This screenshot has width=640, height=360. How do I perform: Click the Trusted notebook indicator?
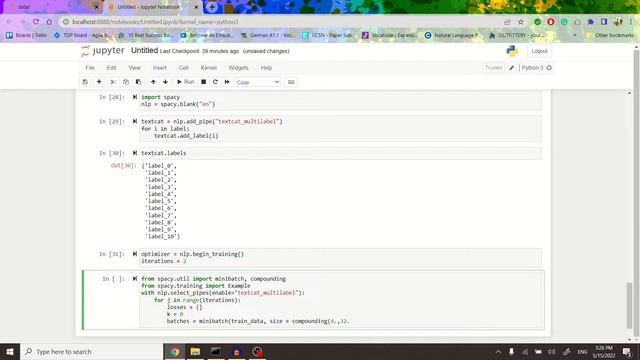coord(493,68)
